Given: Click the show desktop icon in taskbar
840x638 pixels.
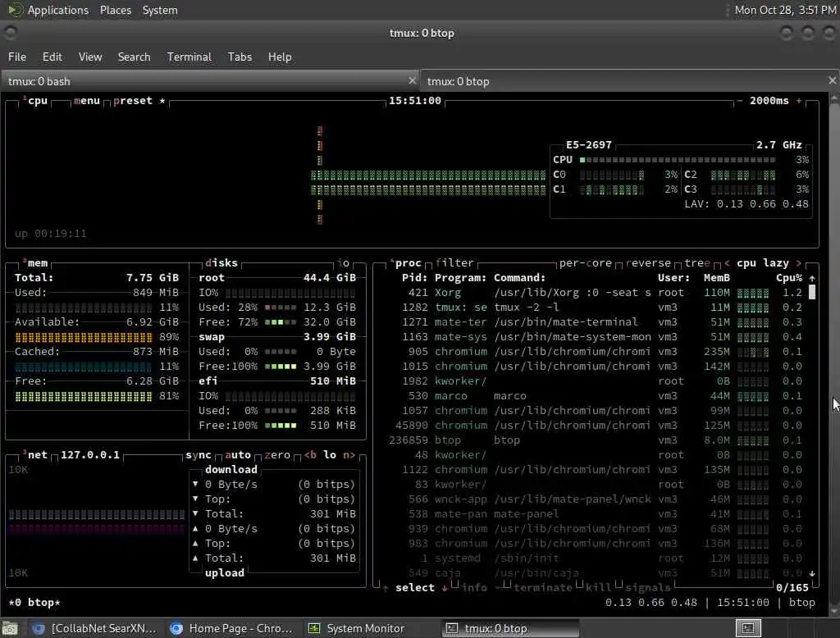Looking at the screenshot, I should (10, 628).
